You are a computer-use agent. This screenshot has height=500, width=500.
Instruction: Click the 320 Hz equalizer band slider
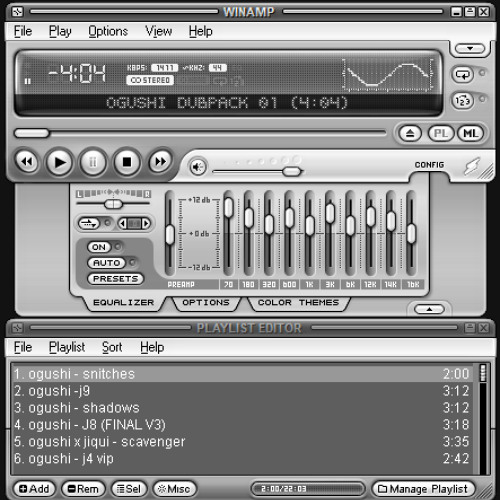pos(269,224)
